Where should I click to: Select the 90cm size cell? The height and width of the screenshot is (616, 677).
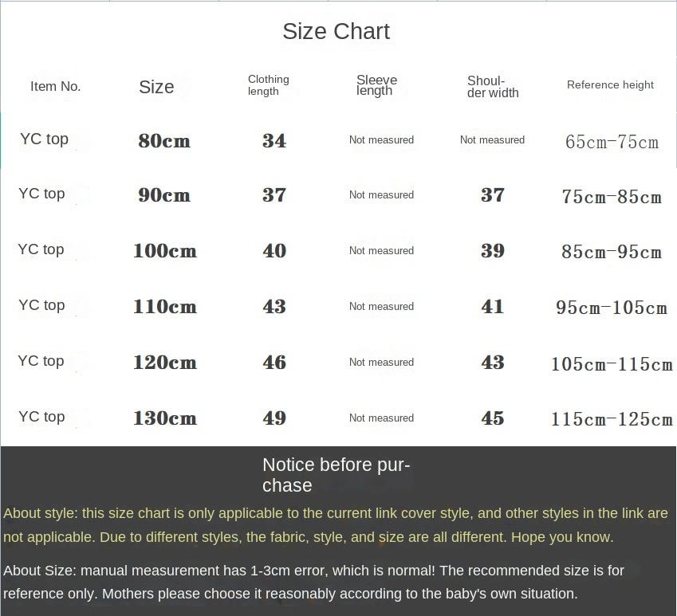pyautogui.click(x=164, y=195)
